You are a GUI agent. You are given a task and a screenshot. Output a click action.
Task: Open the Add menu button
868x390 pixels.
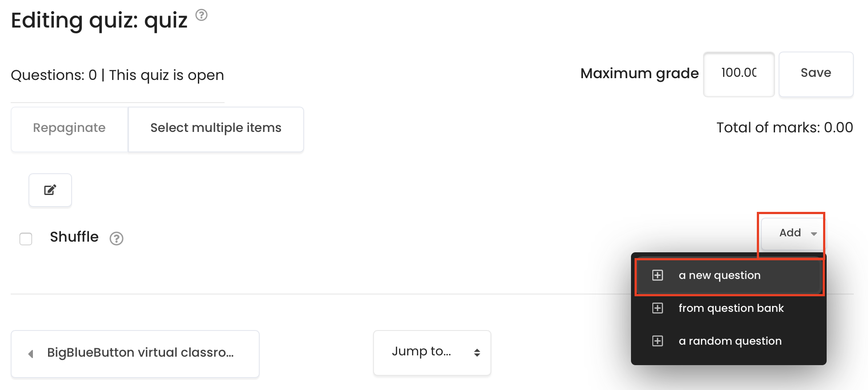792,233
